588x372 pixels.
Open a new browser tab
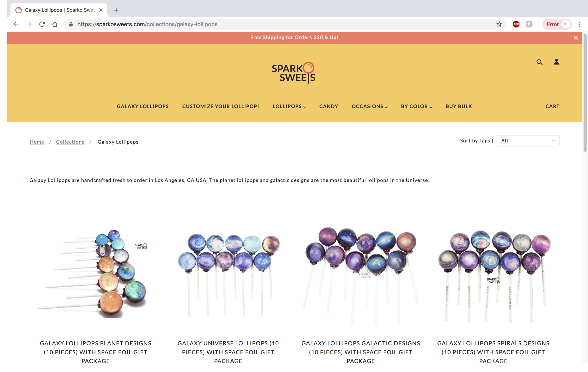pos(116,10)
